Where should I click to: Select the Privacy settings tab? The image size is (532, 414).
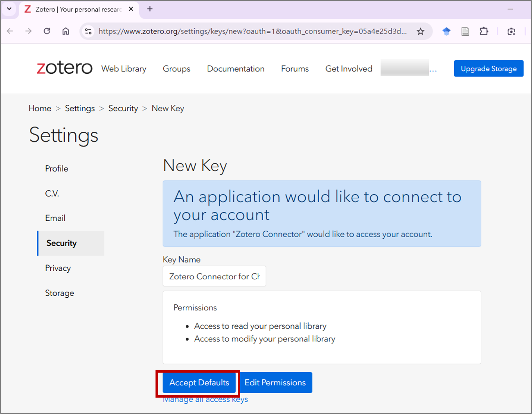pyautogui.click(x=58, y=268)
